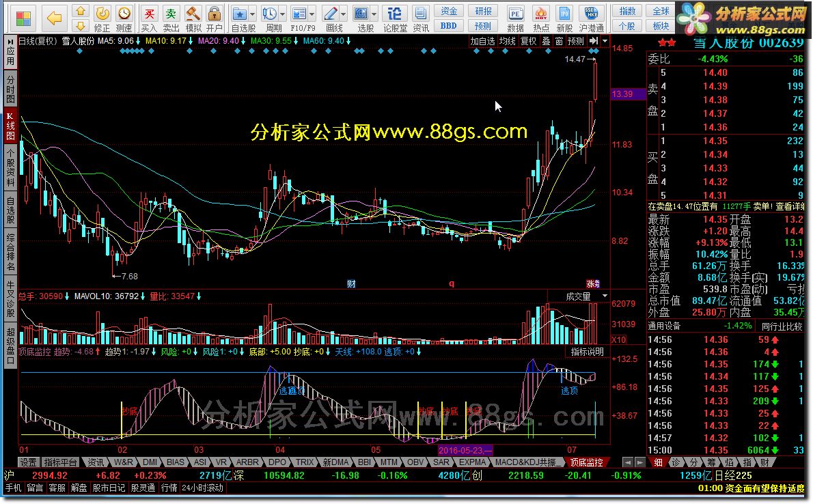Open dropdown arrow next to 预测 on chart header
The height and width of the screenshot is (504, 813).
[x=605, y=41]
